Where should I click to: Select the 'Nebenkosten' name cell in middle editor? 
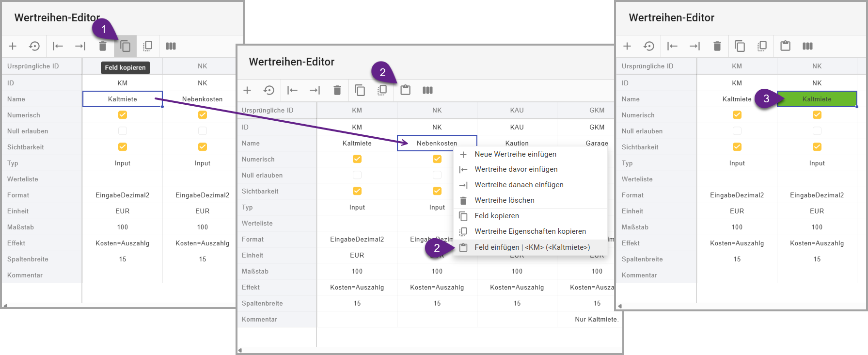click(437, 143)
